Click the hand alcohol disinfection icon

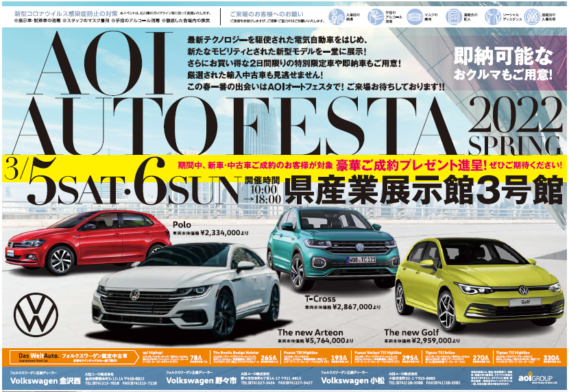[x=376, y=16]
